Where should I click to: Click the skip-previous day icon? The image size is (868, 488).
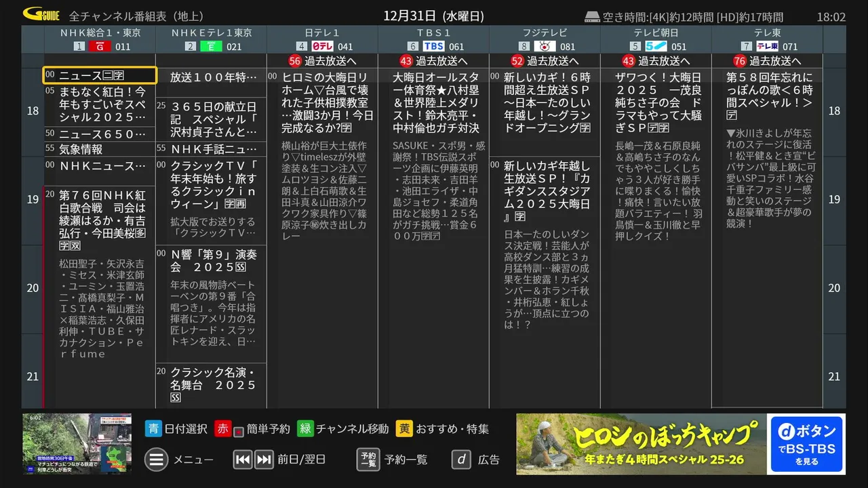click(x=242, y=460)
